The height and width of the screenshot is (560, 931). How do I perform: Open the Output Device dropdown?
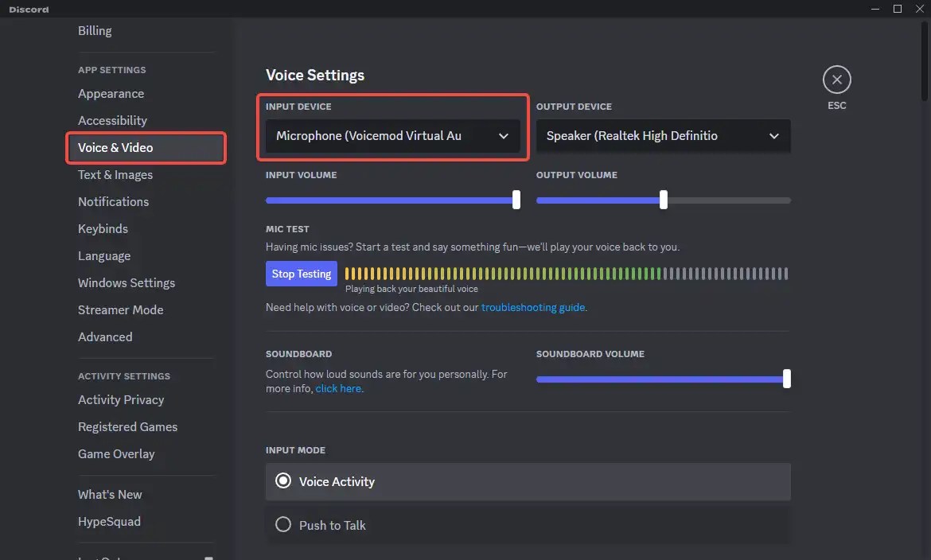point(663,136)
